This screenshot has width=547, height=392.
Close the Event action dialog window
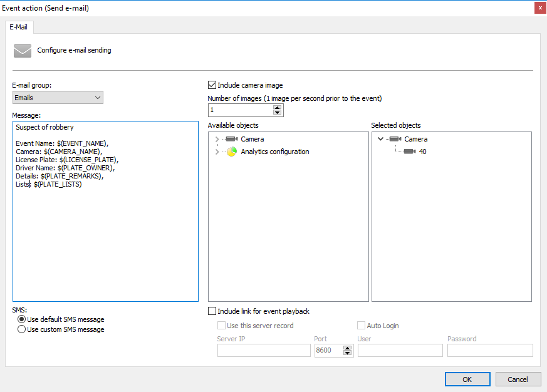point(539,8)
